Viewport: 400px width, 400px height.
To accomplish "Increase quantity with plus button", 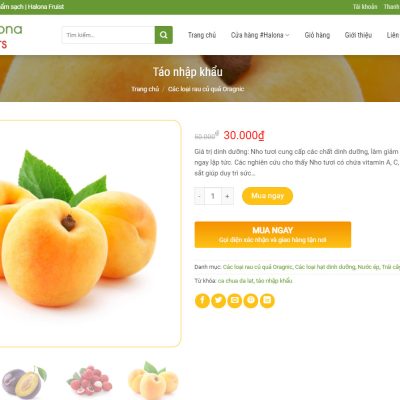I will click(227, 196).
